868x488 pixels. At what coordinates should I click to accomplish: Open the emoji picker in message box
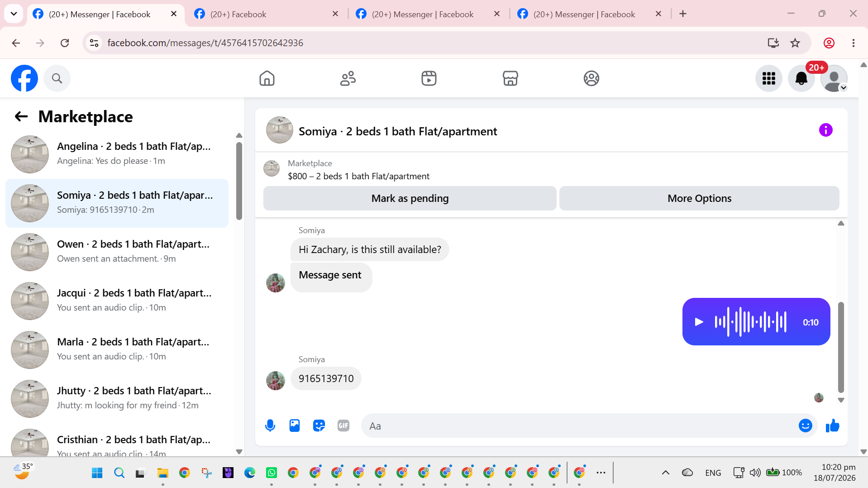(805, 426)
